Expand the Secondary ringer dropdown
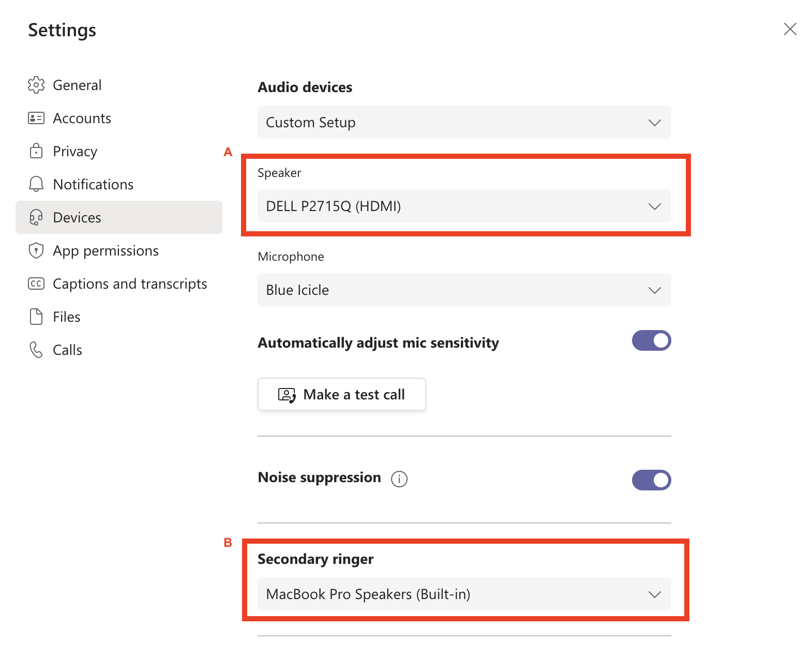Screen dimensions: 812x657 [464, 594]
